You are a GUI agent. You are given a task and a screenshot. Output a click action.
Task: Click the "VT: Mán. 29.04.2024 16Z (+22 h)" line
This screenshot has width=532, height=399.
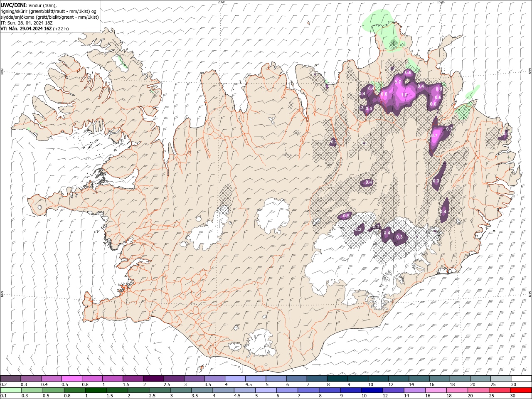34,29
